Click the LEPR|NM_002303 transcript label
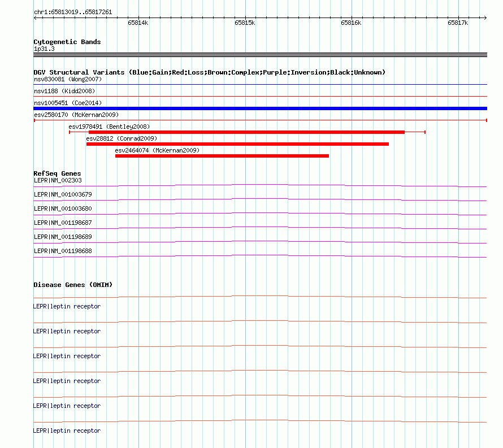This screenshot has height=448, width=503. [x=58, y=181]
